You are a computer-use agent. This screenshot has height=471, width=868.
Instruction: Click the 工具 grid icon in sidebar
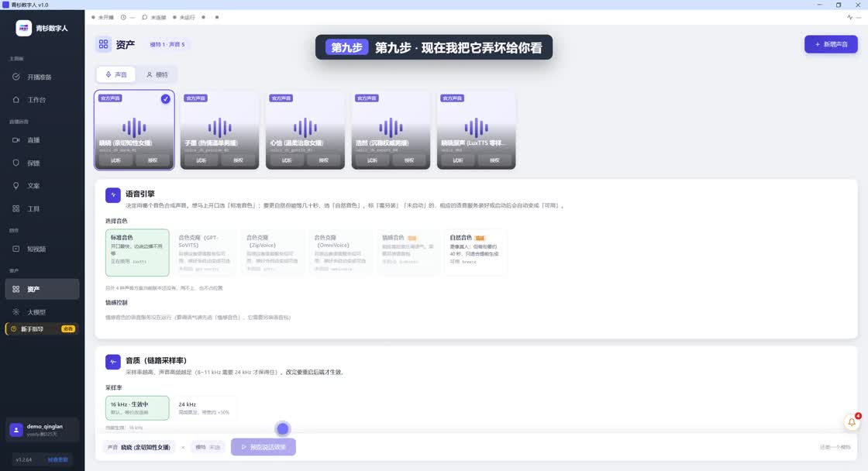coord(16,208)
